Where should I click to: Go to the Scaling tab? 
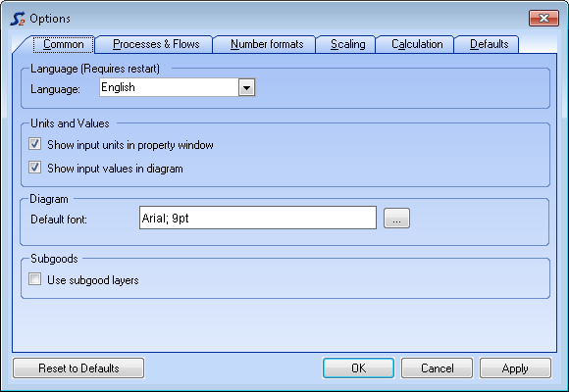(347, 44)
